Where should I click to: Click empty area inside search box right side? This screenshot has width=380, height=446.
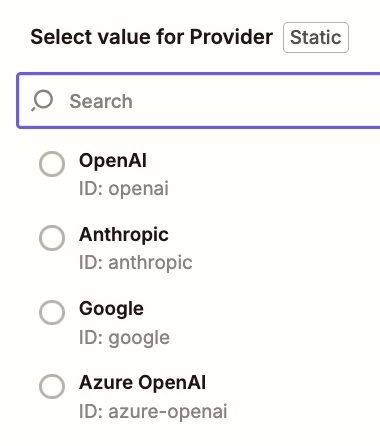coord(267,101)
